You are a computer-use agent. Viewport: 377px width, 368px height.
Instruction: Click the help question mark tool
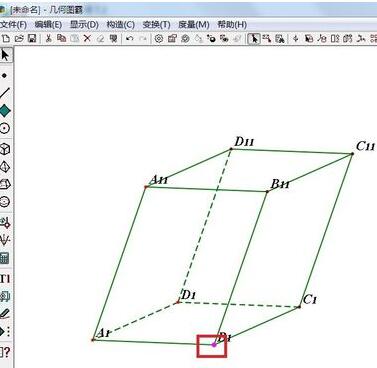tap(5, 352)
